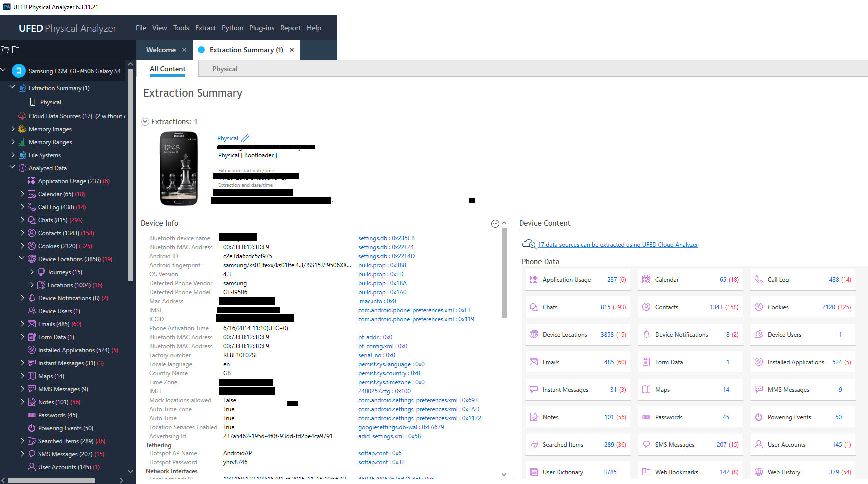Click the left tree horizontal scrollbar

point(51,481)
